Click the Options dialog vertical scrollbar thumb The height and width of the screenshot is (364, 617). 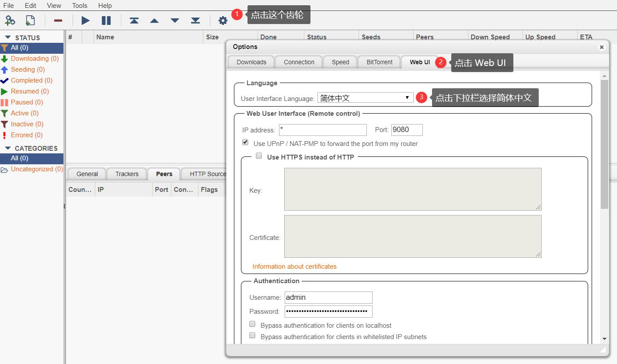[605, 145]
